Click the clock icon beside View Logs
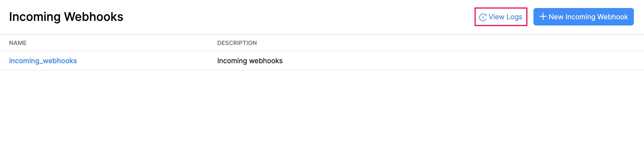 [483, 17]
